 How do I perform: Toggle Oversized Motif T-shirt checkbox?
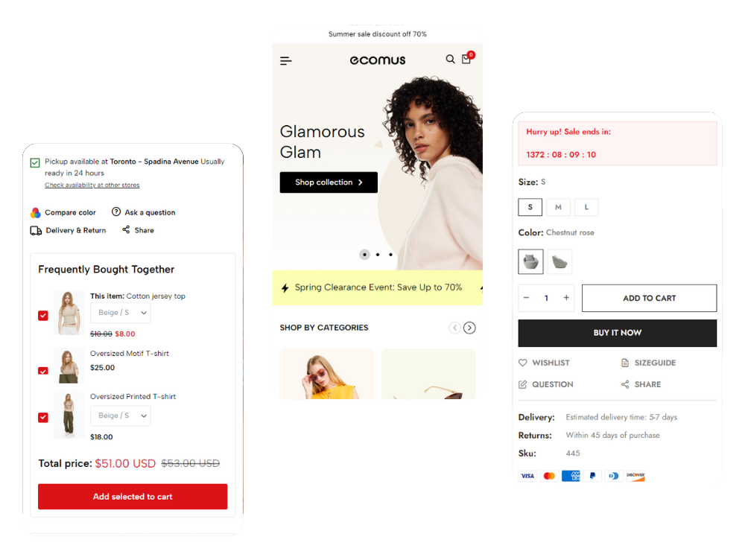[x=43, y=371]
